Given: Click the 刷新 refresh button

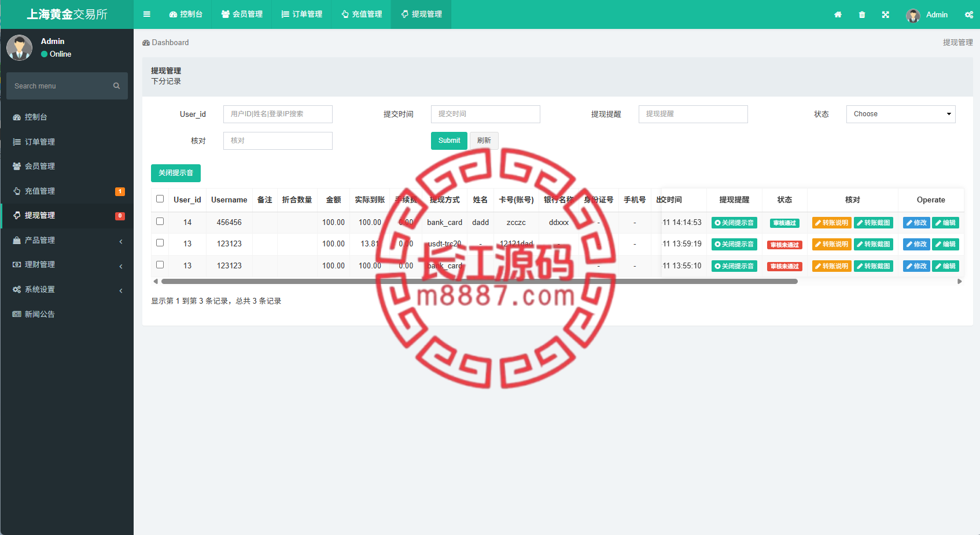Looking at the screenshot, I should pos(484,141).
